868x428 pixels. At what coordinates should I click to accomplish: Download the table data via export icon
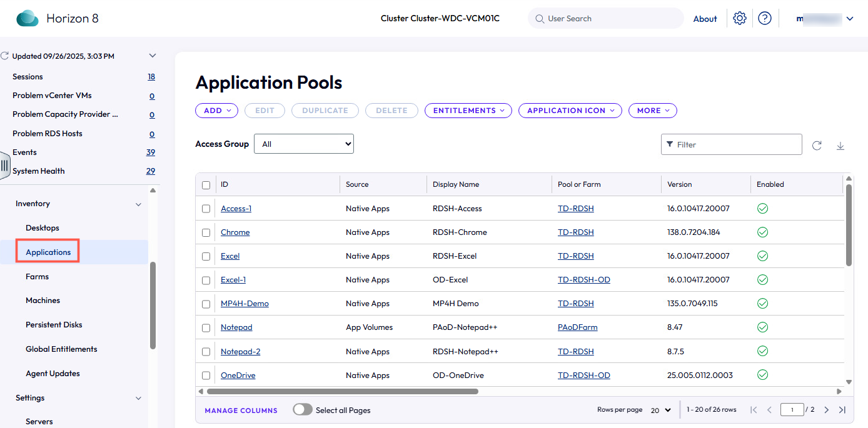(x=840, y=145)
